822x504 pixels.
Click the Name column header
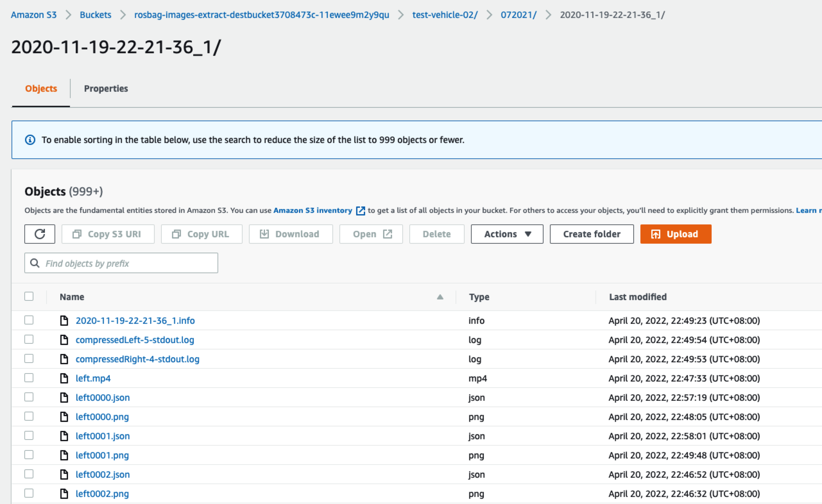[x=72, y=297]
